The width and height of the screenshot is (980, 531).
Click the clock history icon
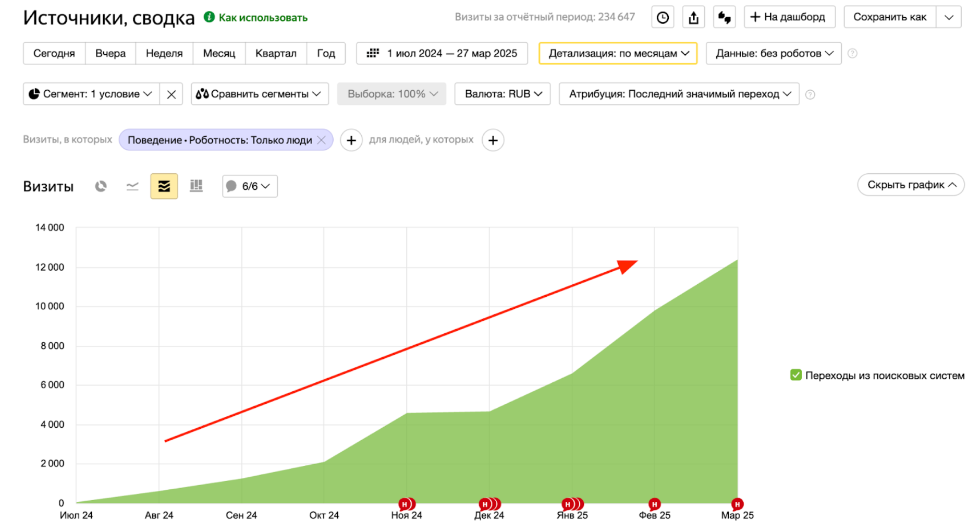tap(663, 17)
